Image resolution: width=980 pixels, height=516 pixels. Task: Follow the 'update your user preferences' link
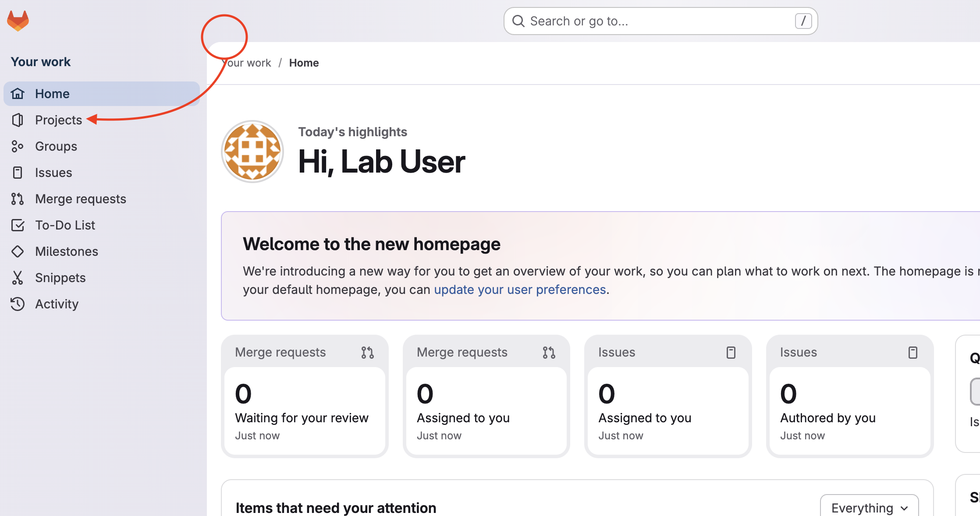coord(520,290)
